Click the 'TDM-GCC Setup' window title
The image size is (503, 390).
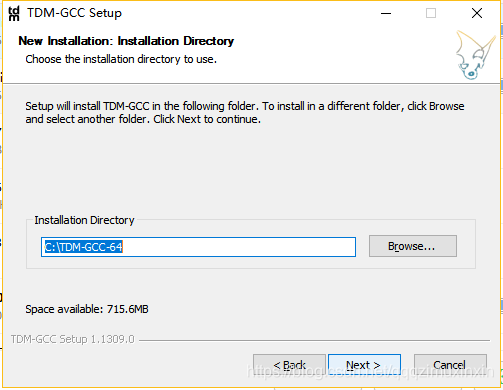coord(74,13)
